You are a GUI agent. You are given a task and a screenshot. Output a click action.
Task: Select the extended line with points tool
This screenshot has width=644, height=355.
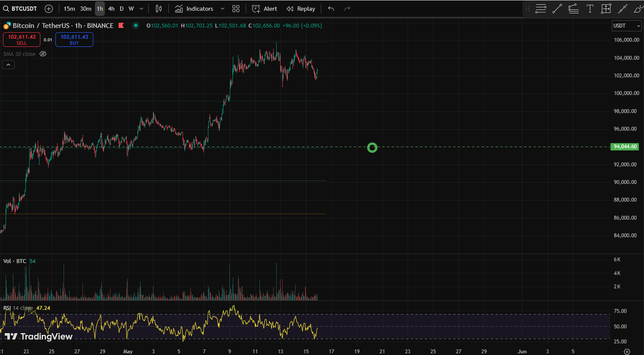pos(623,9)
